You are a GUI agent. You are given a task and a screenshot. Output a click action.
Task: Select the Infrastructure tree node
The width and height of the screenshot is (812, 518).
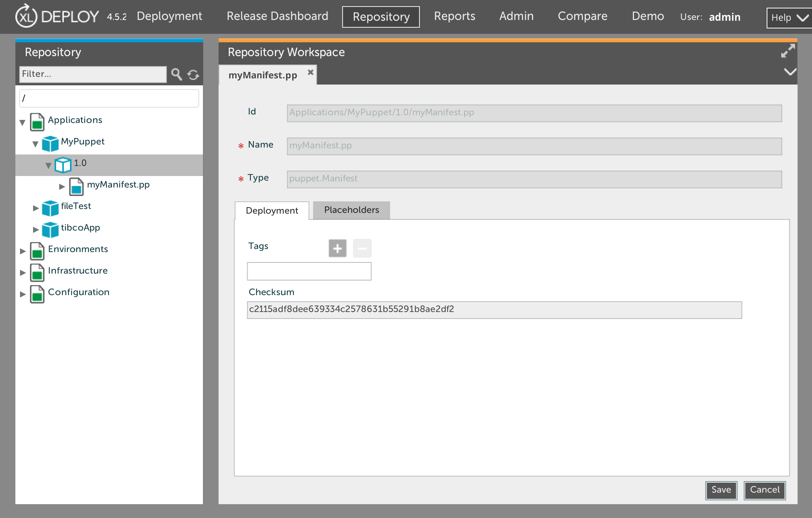(78, 271)
